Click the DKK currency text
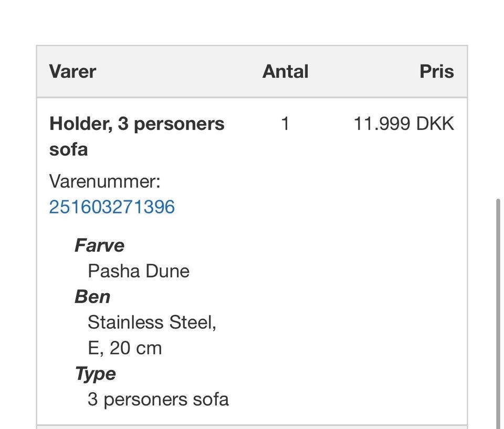The height and width of the screenshot is (429, 504). pyautogui.click(x=435, y=124)
